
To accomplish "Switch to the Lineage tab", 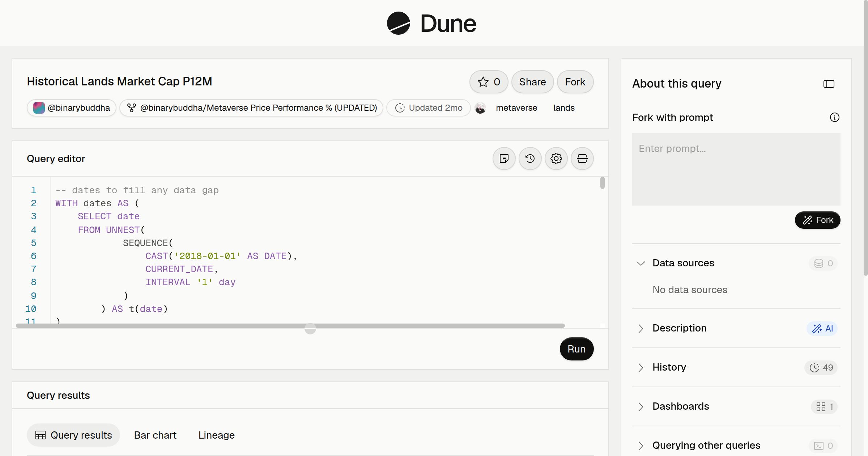I will coord(217,435).
